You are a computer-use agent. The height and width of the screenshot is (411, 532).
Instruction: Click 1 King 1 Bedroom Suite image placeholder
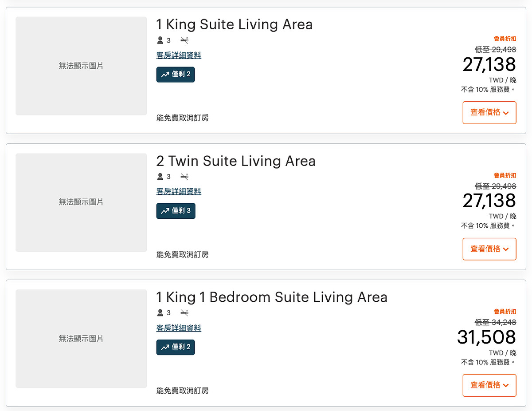pyautogui.click(x=81, y=339)
